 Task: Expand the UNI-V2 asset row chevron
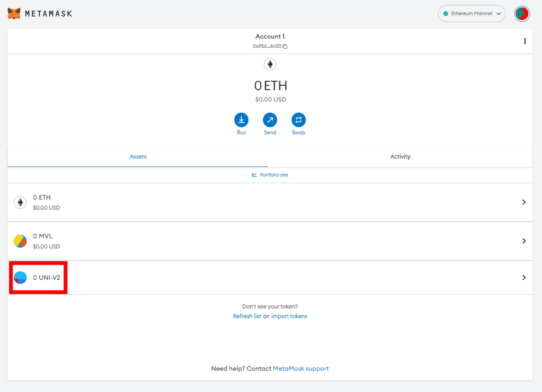pos(524,277)
